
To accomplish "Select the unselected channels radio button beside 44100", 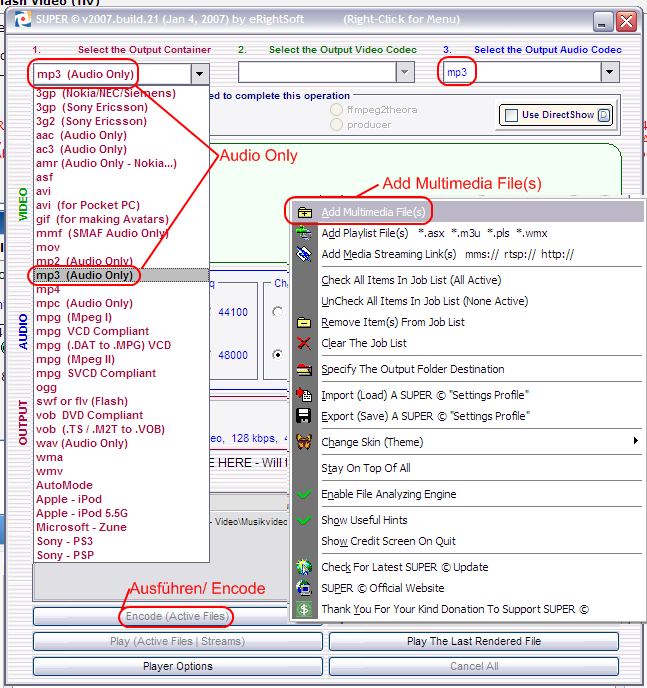I will (277, 312).
